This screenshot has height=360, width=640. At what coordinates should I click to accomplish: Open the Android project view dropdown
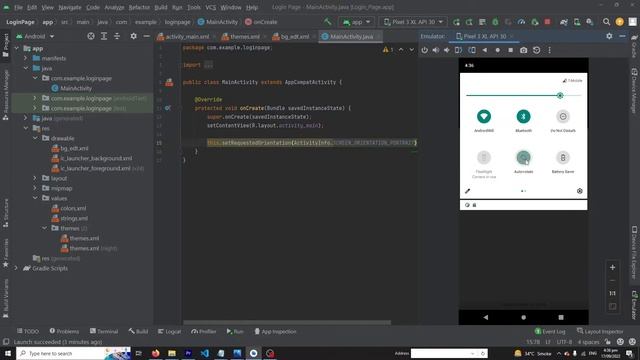click(35, 36)
